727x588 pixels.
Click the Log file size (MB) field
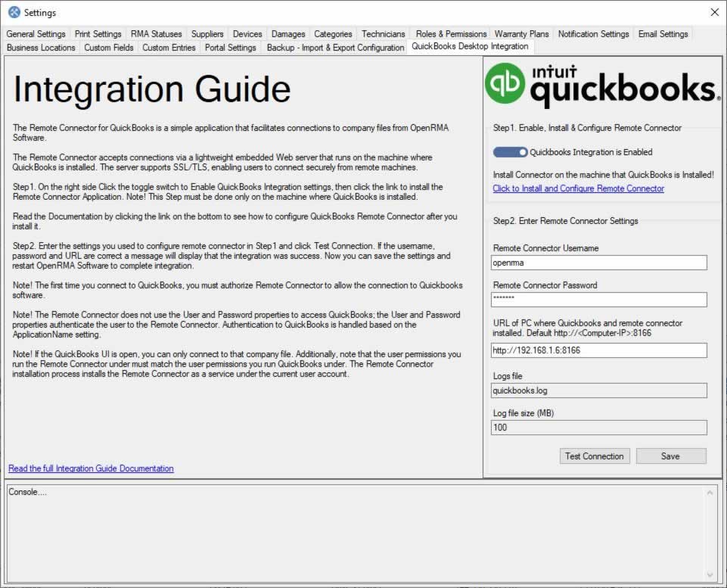[x=598, y=427]
